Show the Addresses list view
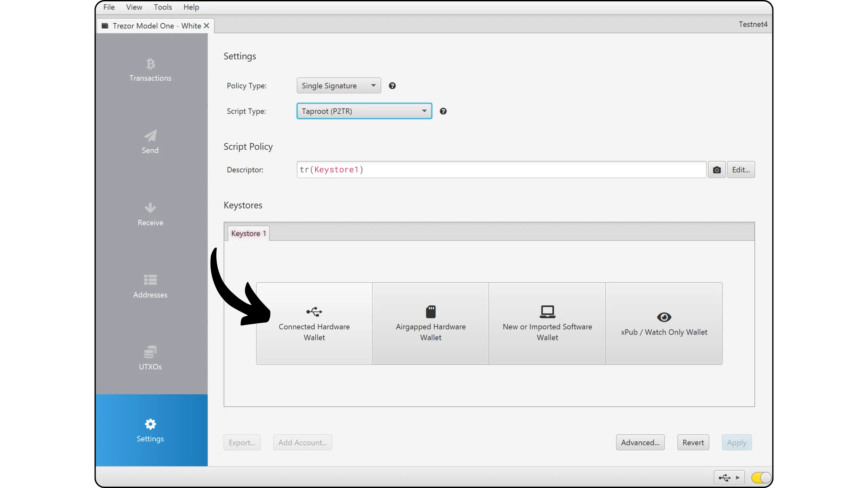Image resolution: width=868 pixels, height=488 pixels. click(x=150, y=287)
